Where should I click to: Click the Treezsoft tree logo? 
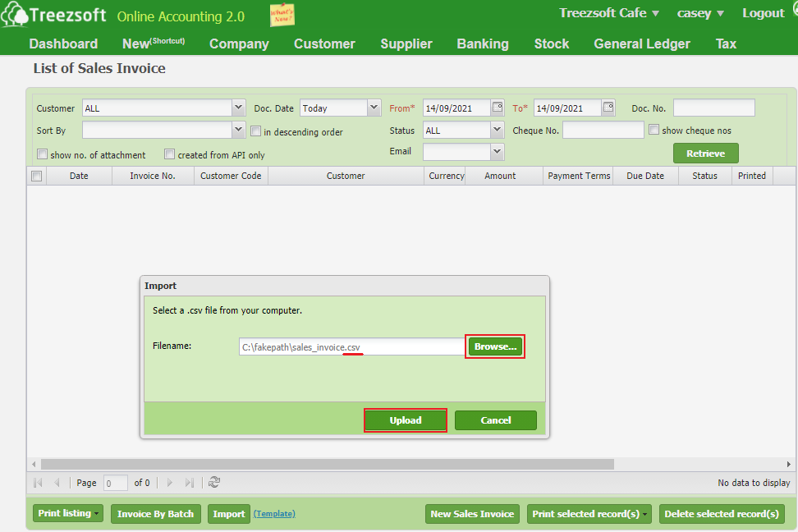pyautogui.click(x=14, y=16)
